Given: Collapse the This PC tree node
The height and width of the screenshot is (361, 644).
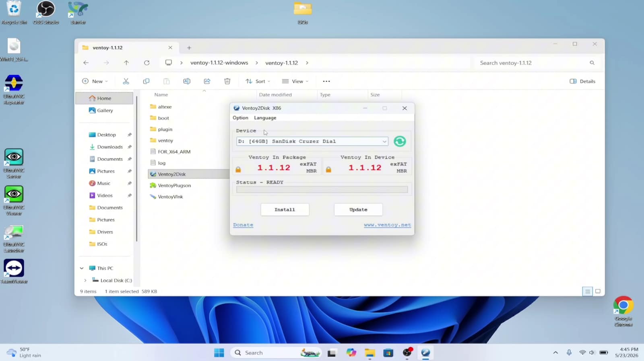Looking at the screenshot, I should pyautogui.click(x=82, y=268).
